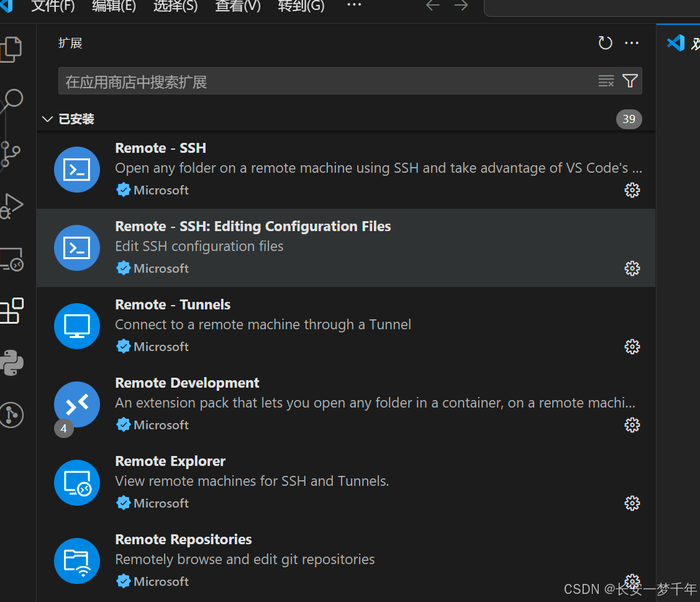Click the Remote Repositories extension icon
Viewport: 700px width, 602px height.
point(77,561)
